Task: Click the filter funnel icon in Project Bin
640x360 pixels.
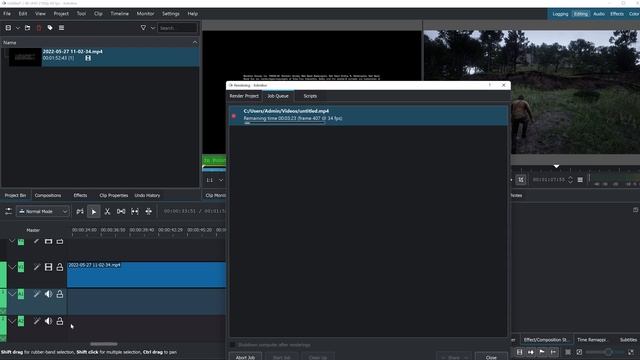Action: (143, 28)
